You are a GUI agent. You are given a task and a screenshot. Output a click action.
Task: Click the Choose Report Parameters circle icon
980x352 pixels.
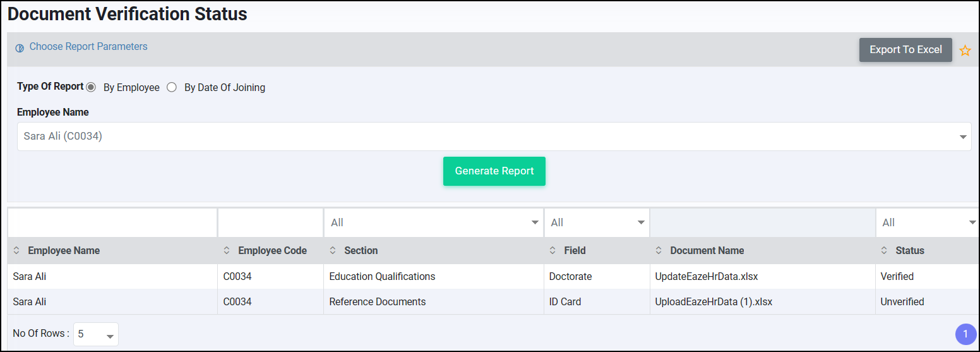tap(20, 48)
